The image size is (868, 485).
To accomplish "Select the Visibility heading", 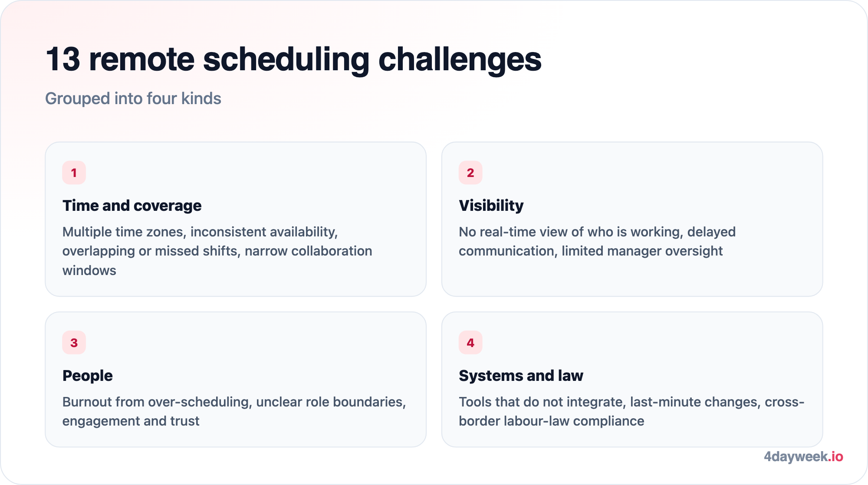I will [x=491, y=206].
